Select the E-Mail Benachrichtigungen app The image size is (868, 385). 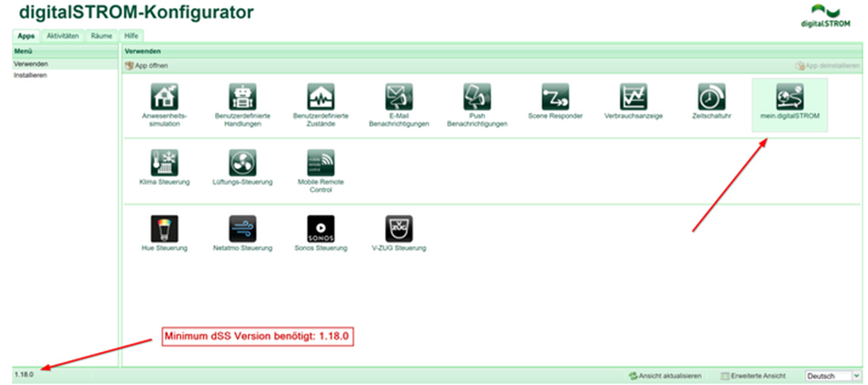point(399,98)
